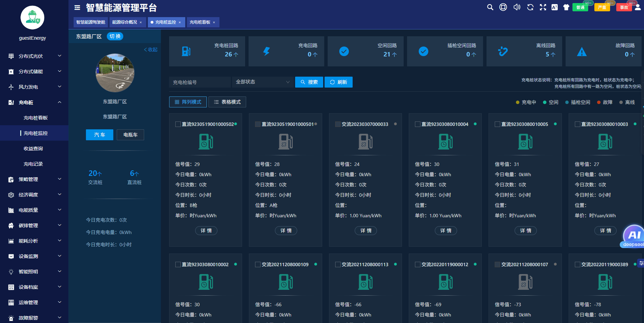Open 收益查询 in the sidebar
This screenshot has width=644, height=323.
[33, 148]
